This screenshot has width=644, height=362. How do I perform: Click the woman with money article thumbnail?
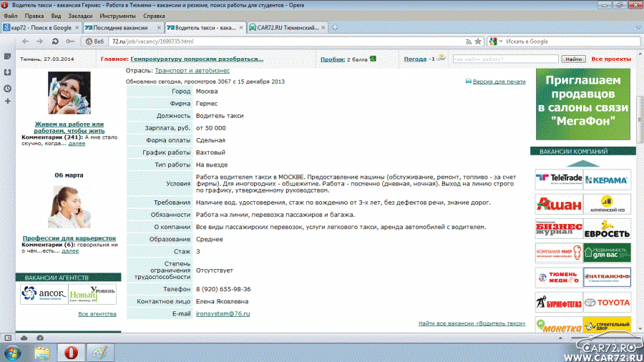point(69,93)
